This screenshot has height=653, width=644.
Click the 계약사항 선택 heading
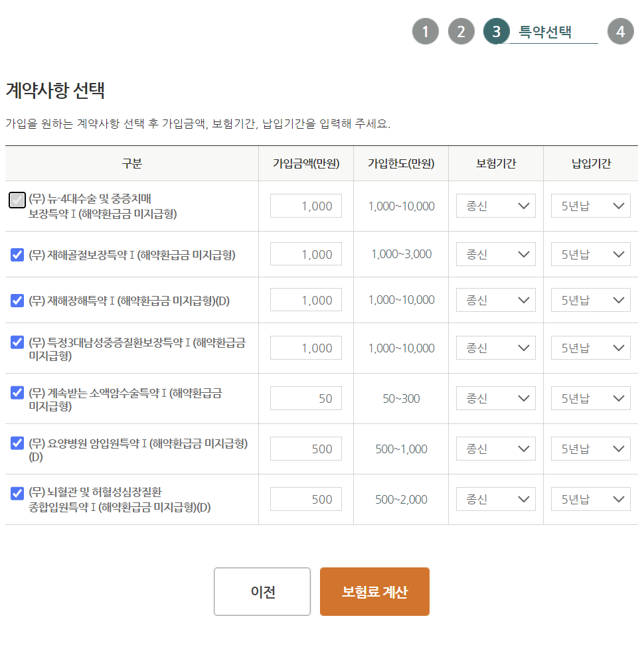55,90
